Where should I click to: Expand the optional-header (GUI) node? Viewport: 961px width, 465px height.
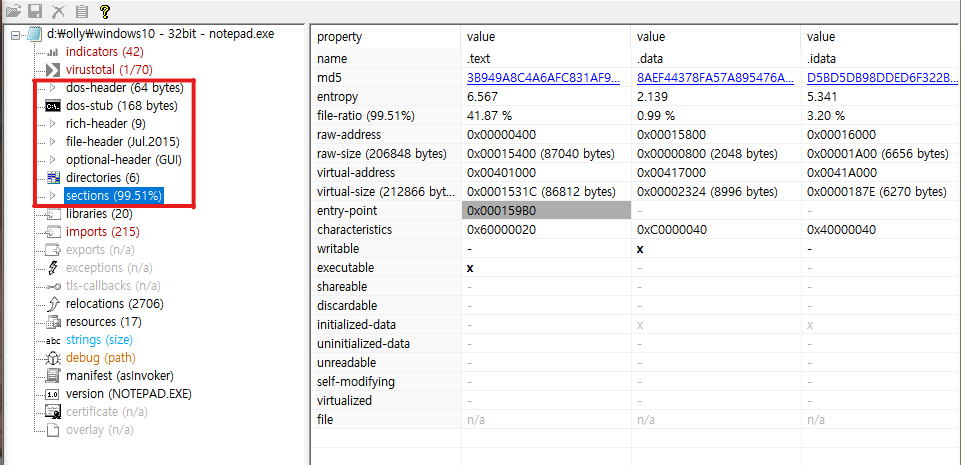pyautogui.click(x=53, y=160)
